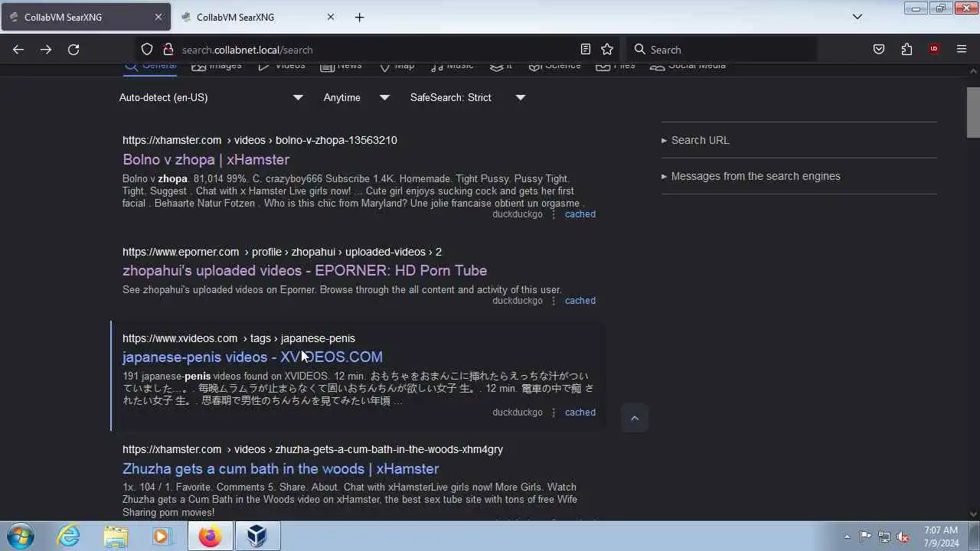
Task: Expand Messages from the search engines
Action: (751, 176)
